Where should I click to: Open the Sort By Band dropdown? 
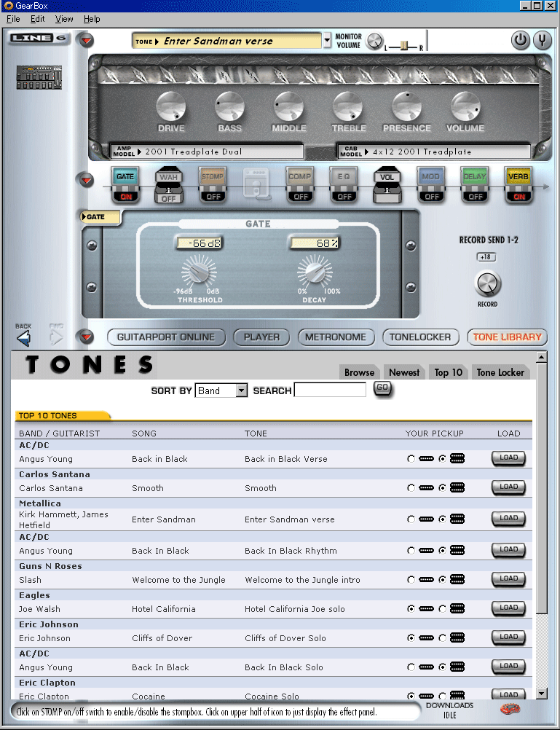(x=221, y=390)
